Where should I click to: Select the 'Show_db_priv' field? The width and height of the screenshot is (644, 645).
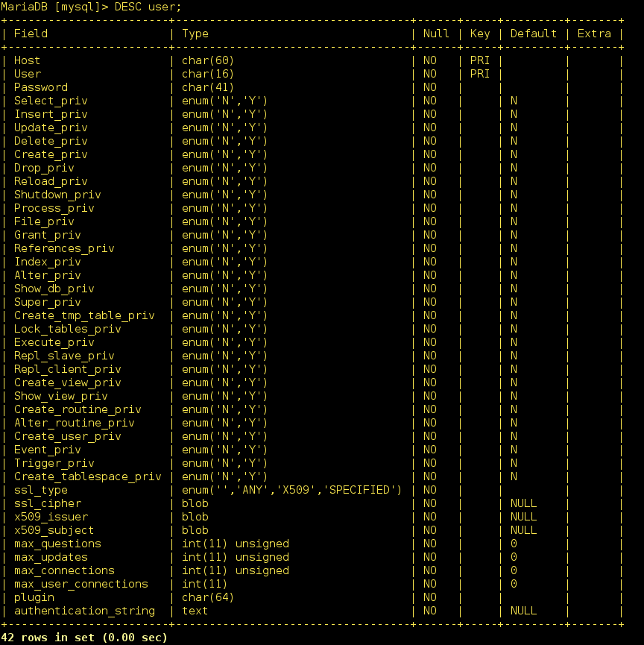[54, 289]
